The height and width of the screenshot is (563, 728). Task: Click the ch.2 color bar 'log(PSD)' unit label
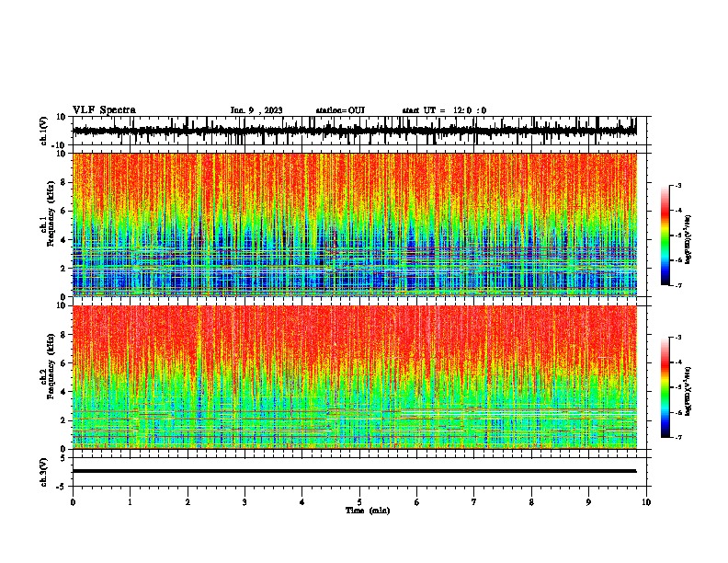[688, 392]
